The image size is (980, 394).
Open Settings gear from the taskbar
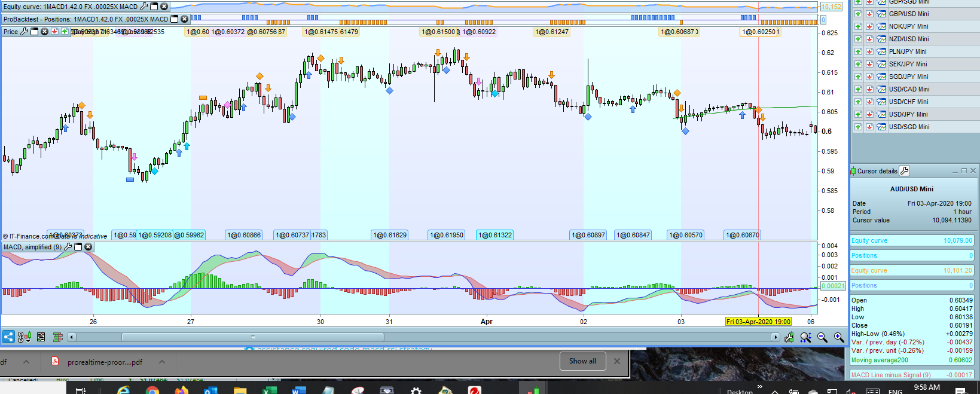pyautogui.click(x=416, y=390)
